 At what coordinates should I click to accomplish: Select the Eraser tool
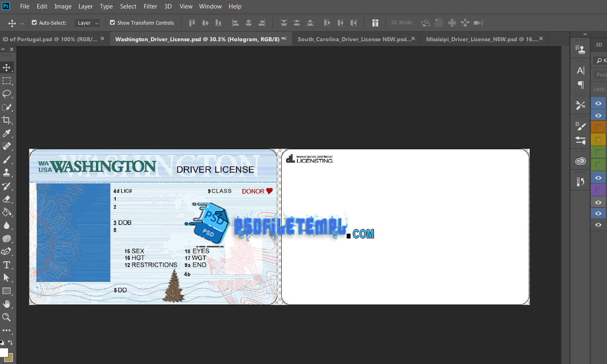(x=7, y=199)
